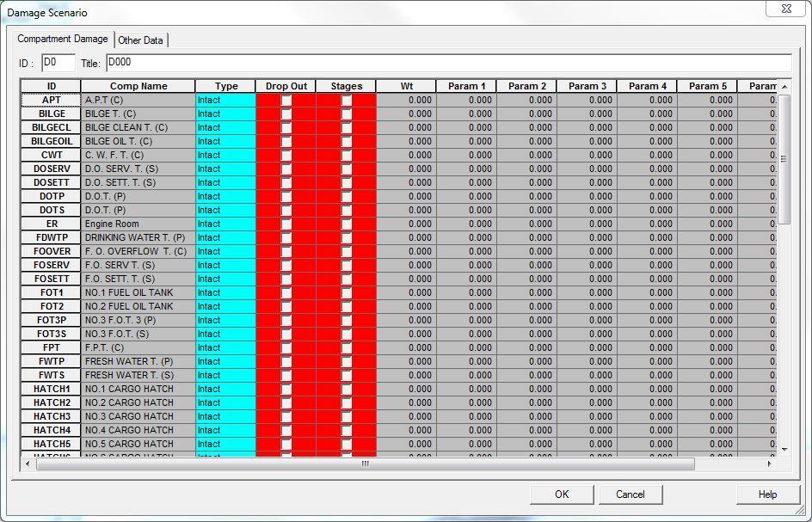
Task: Click the Stages column header
Action: 347,87
